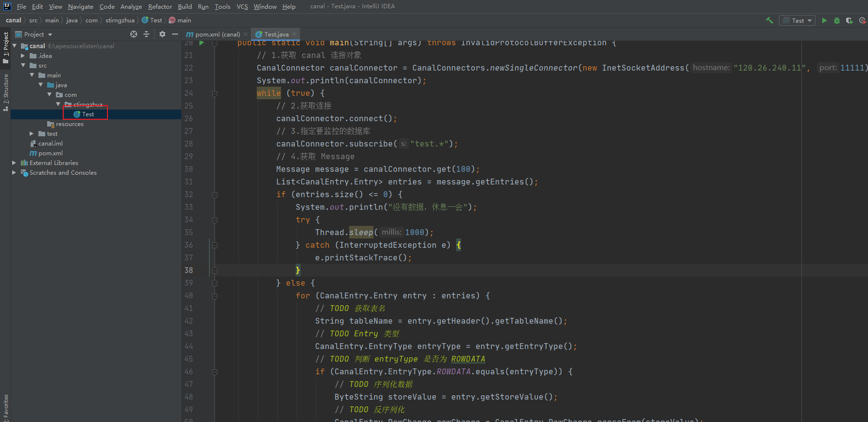Toggle the 1: Project tool window tab
The image size is (868, 422).
6,47
